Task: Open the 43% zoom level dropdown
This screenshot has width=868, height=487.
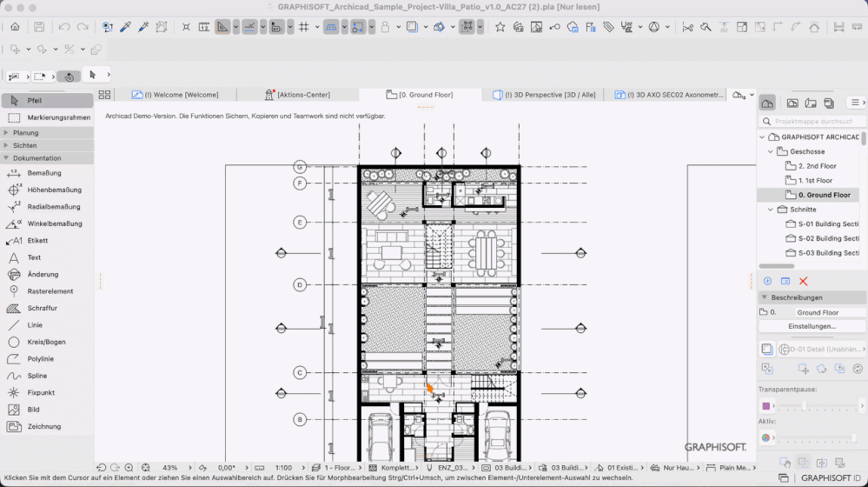Action: [x=190, y=468]
